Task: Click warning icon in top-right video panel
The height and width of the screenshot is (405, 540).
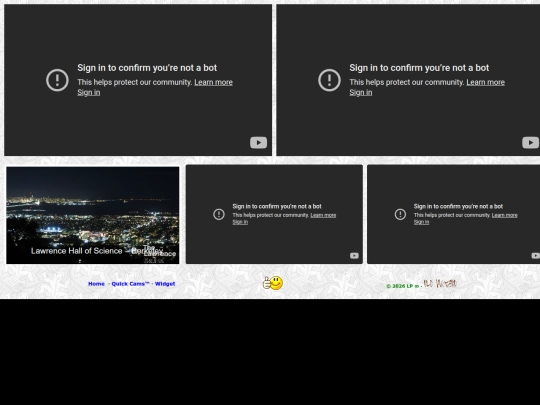Action: [x=329, y=80]
